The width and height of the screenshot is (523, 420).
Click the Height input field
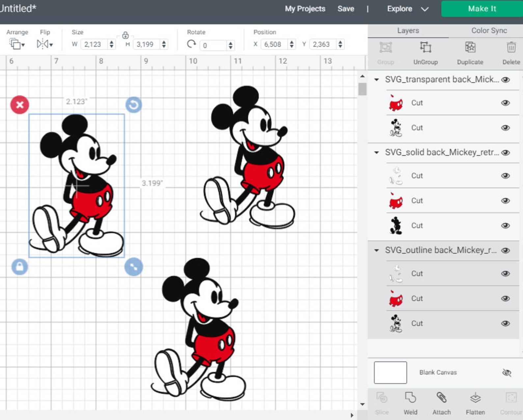[x=147, y=44]
